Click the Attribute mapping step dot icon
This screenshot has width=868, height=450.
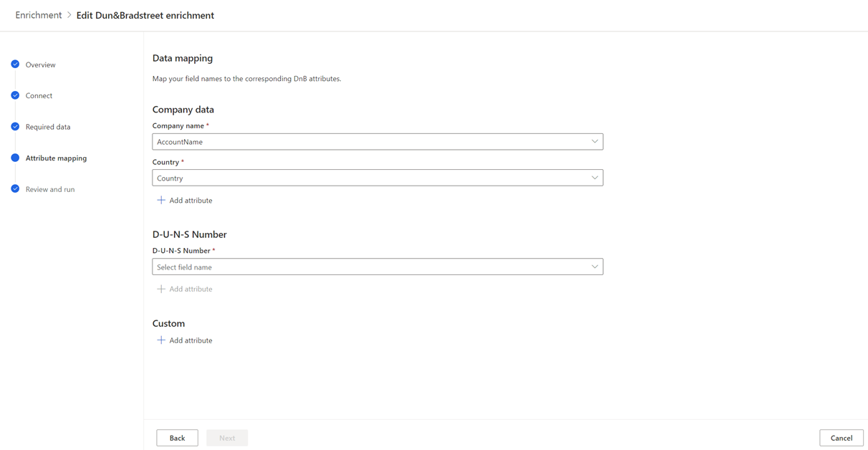(15, 158)
